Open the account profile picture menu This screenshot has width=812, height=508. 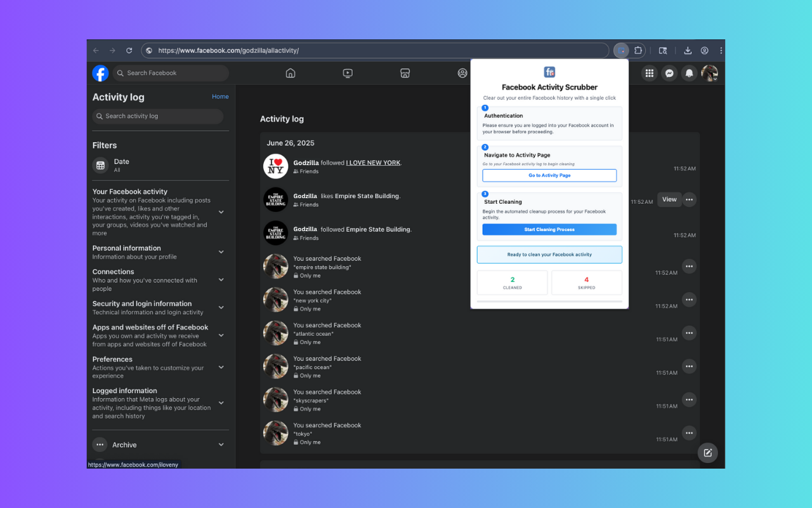709,73
